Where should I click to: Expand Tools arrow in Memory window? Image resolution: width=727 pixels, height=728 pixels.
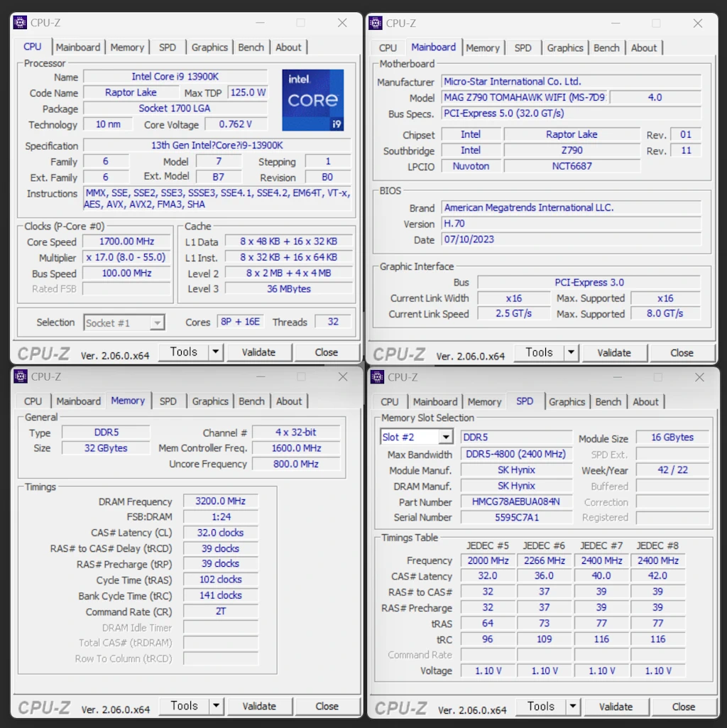tap(216, 706)
